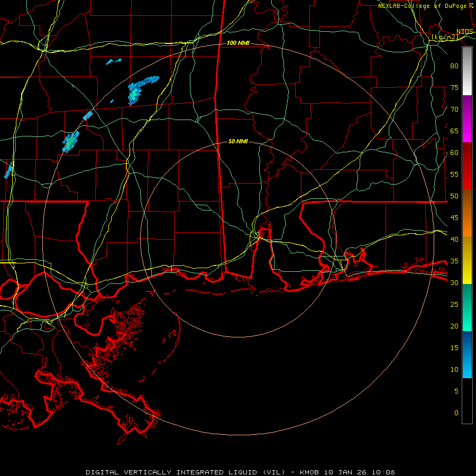Click the 100 NMI range ring label
Screen dimensions: 476x476
(238, 43)
